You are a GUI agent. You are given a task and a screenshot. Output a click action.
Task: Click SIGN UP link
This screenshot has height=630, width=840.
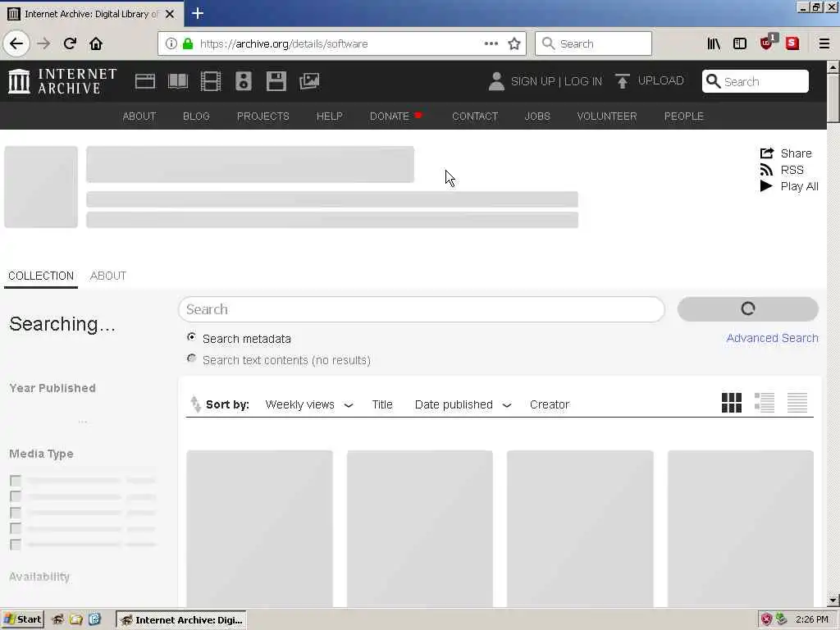tap(532, 81)
